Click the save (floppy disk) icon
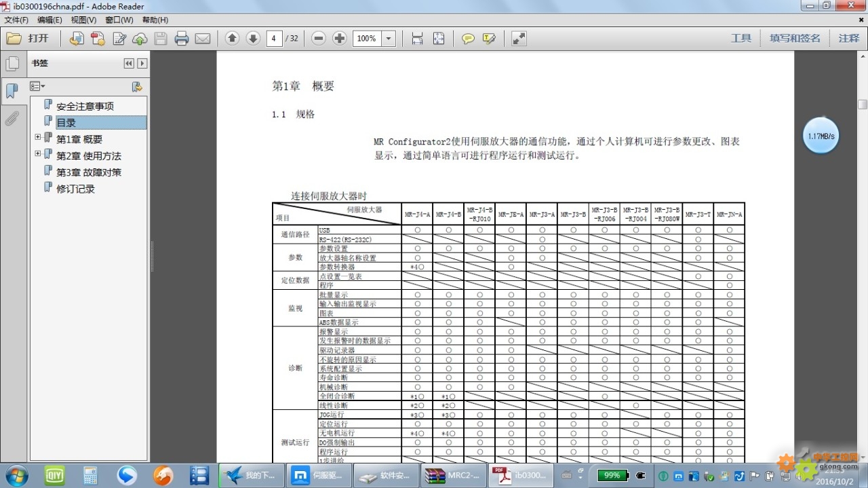Screen dimensions: 868x488 point(161,39)
